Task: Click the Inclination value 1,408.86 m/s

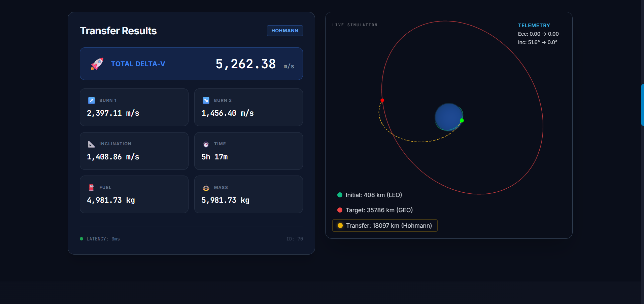Action: point(113,157)
